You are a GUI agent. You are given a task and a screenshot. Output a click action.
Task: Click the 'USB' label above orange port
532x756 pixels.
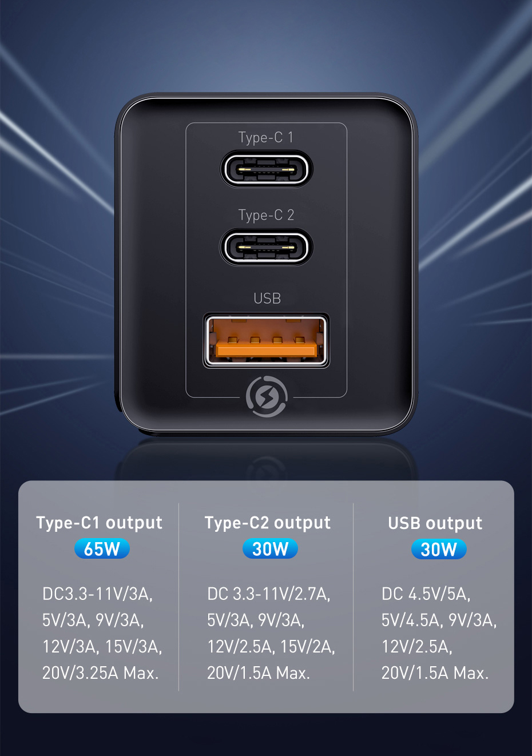point(267,299)
